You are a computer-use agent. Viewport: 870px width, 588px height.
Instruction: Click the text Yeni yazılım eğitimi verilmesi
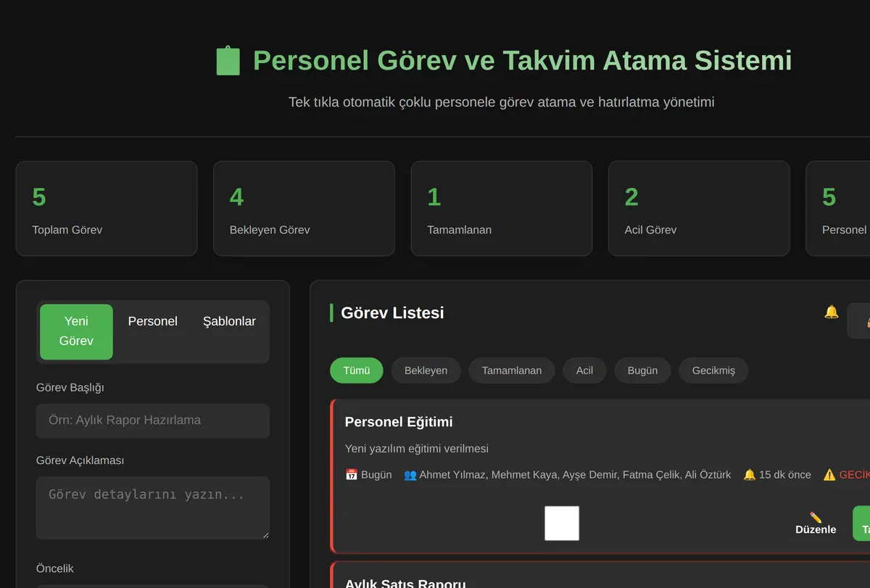click(417, 449)
